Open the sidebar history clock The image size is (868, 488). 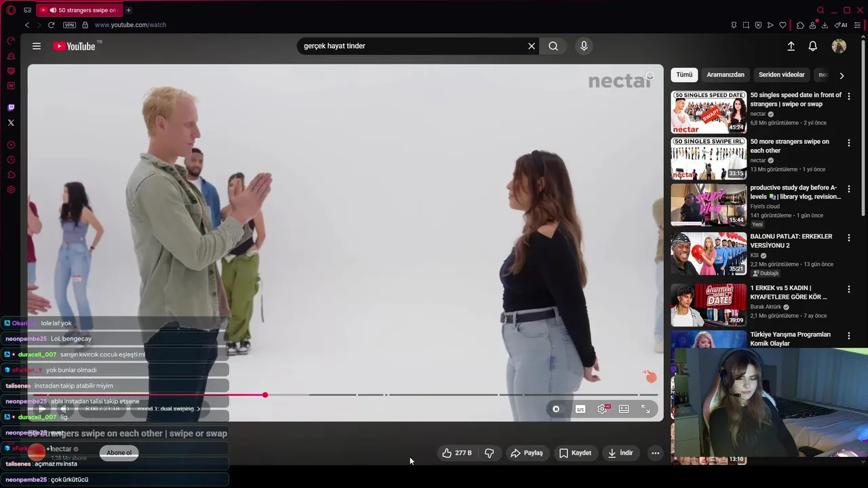(11, 160)
